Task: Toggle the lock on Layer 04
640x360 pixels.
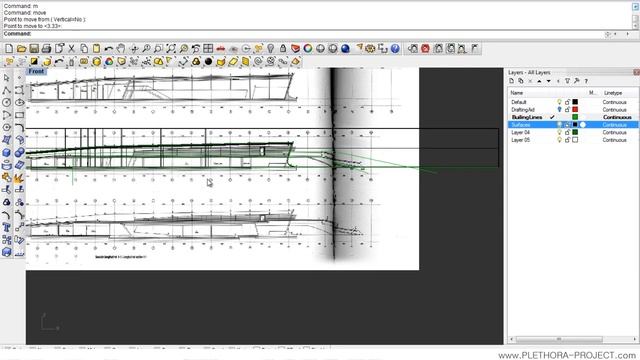Action: pyautogui.click(x=567, y=132)
